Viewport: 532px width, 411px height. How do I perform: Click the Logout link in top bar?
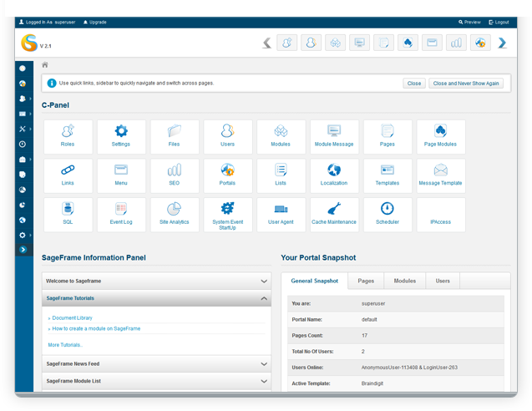499,22
